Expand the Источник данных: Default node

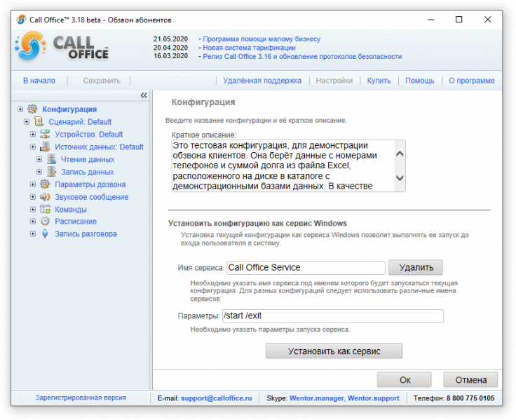pyautogui.click(x=33, y=147)
